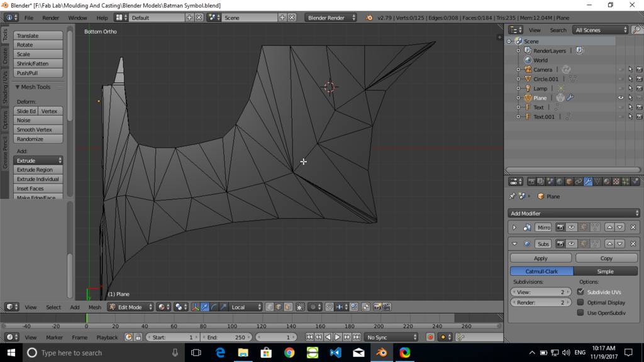Delete the Subsurf modifier with X icon
This screenshot has width=644, height=362.
pos(633,244)
